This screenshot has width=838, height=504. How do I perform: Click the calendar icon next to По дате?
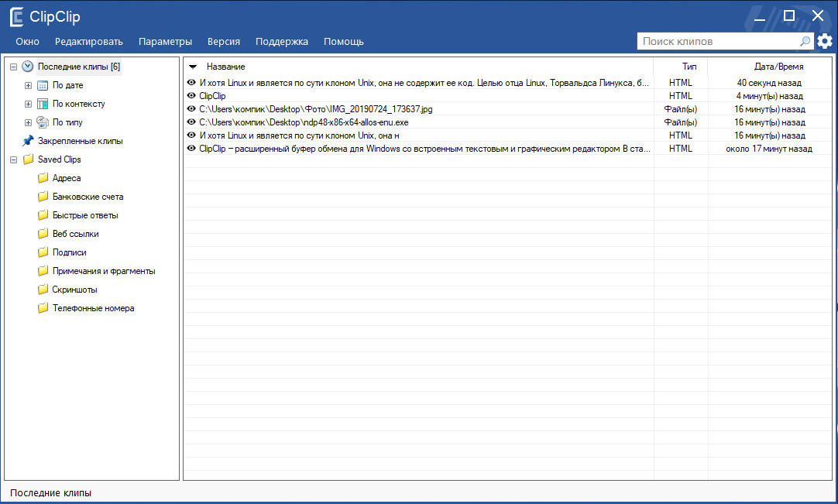43,85
